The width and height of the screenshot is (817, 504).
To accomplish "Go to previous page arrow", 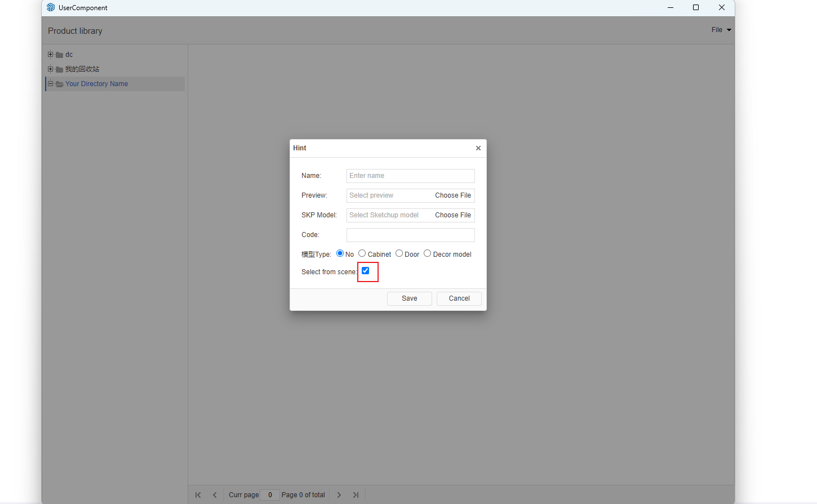I will click(x=215, y=495).
